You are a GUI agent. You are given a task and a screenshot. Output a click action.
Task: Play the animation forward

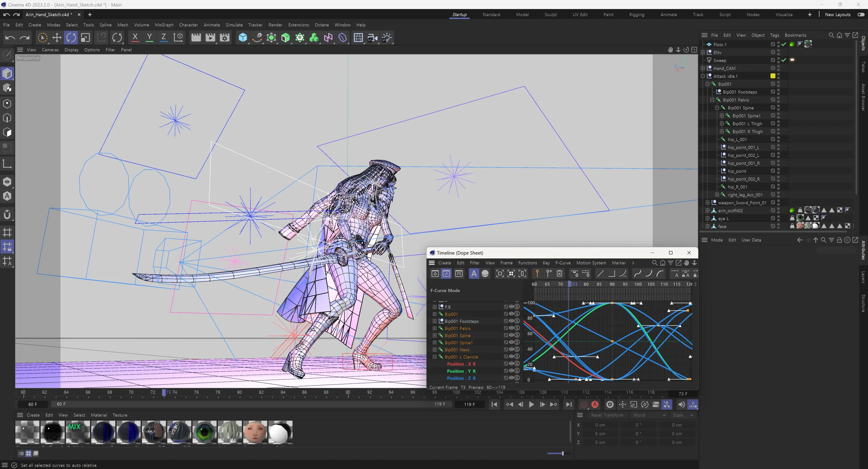point(531,404)
